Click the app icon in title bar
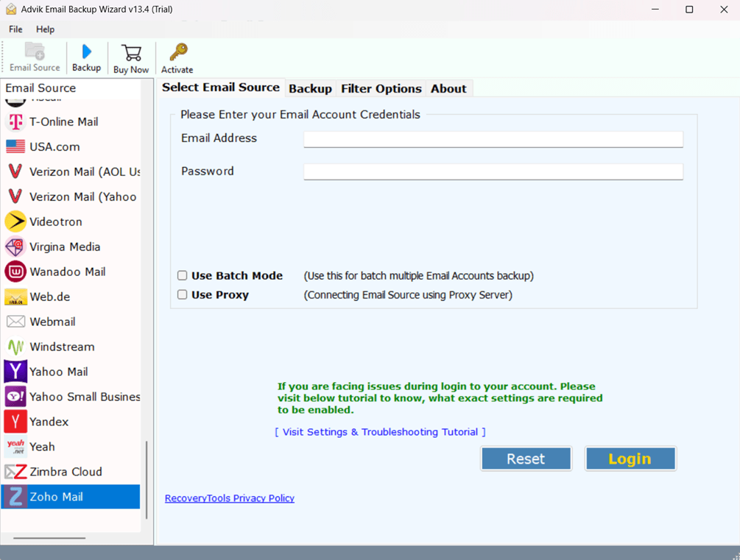 click(11, 9)
